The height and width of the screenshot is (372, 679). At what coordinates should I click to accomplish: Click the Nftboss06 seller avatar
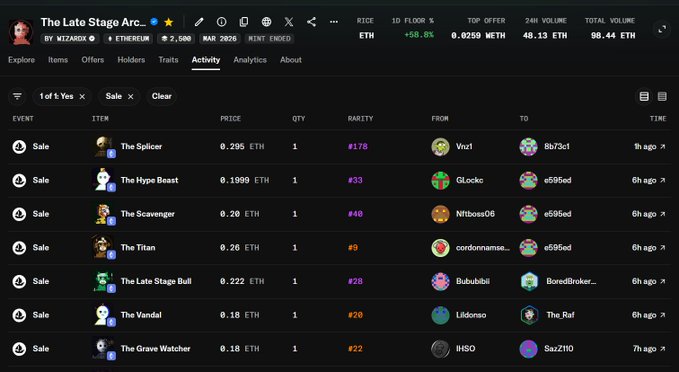pyautogui.click(x=440, y=214)
